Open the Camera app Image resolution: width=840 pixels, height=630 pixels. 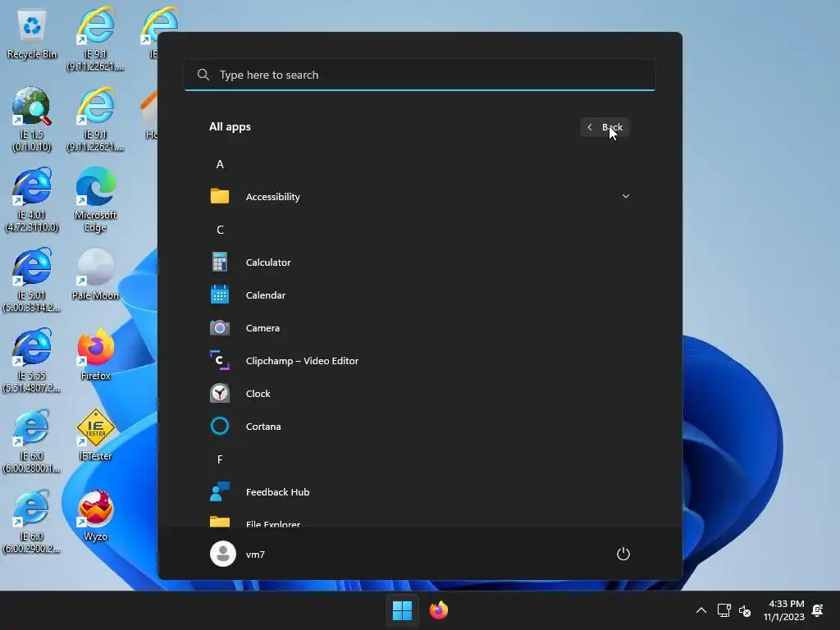(262, 328)
